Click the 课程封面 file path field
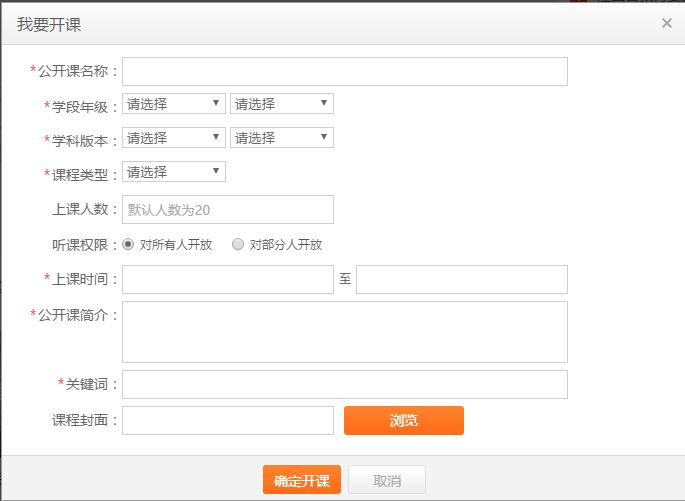685x501 pixels. (228, 420)
